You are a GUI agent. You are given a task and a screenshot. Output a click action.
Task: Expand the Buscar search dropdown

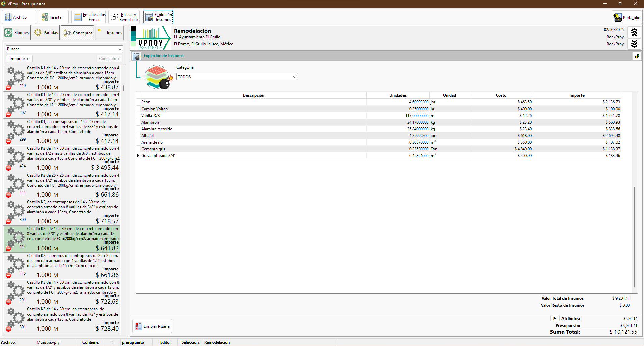coord(120,49)
